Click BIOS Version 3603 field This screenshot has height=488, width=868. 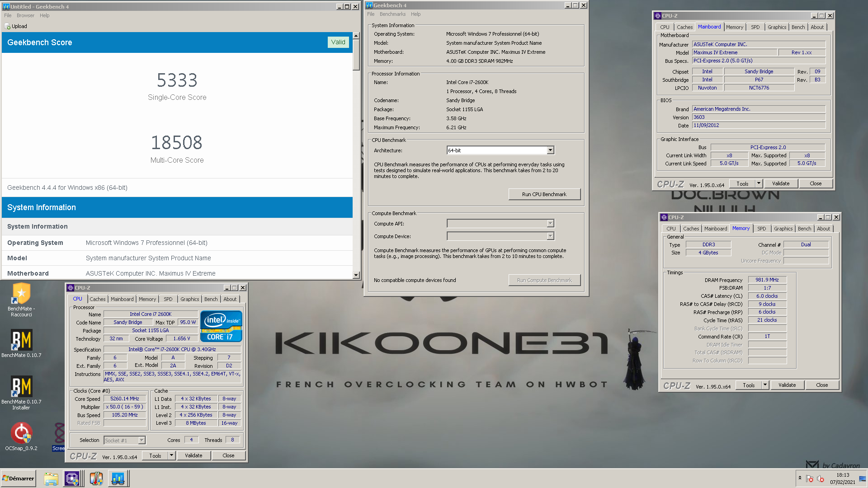coord(759,117)
